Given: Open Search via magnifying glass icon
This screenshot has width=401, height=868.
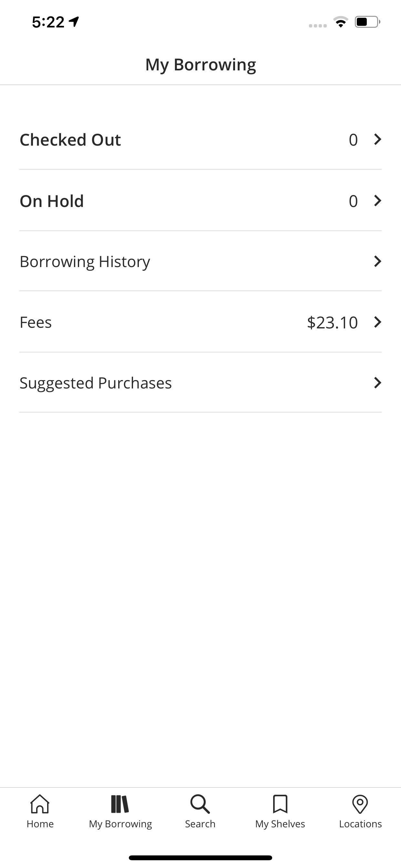Looking at the screenshot, I should (x=200, y=804).
